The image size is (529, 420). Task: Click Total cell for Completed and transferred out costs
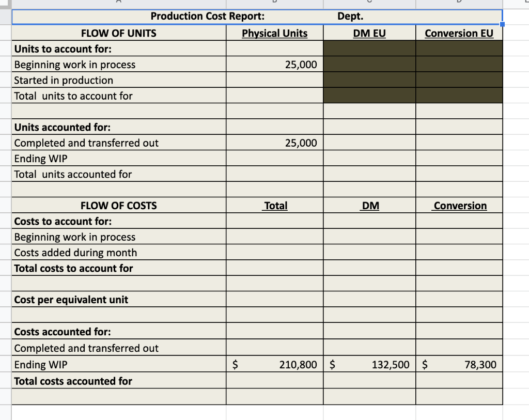point(275,348)
